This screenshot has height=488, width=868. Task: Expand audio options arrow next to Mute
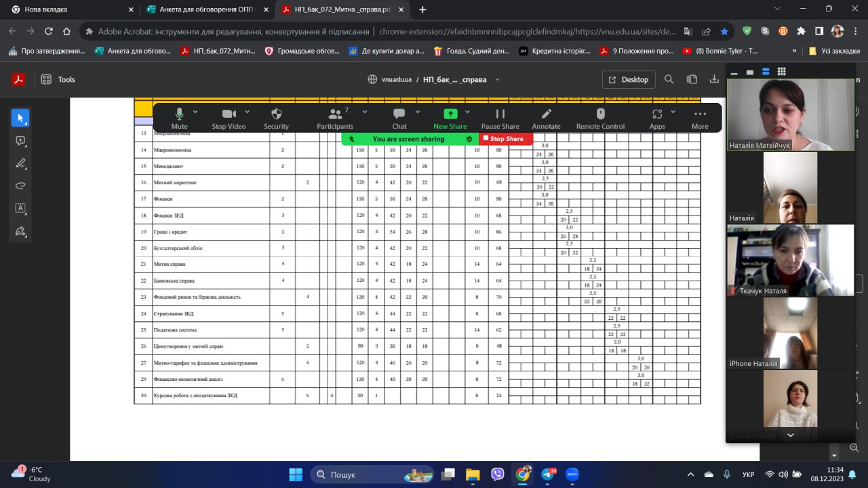pos(195,112)
